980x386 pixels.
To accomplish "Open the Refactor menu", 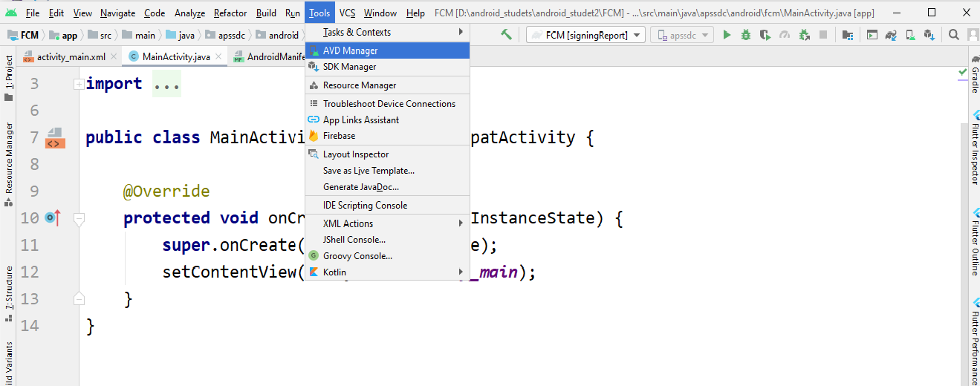I will tap(230, 13).
